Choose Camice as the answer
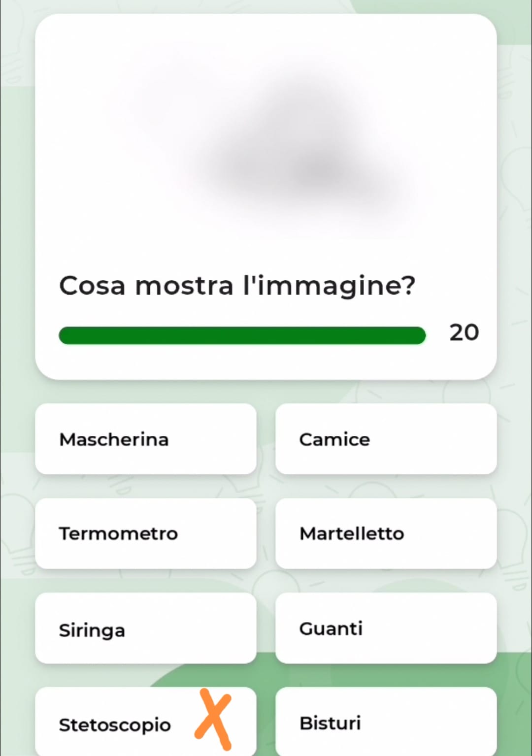 point(386,439)
